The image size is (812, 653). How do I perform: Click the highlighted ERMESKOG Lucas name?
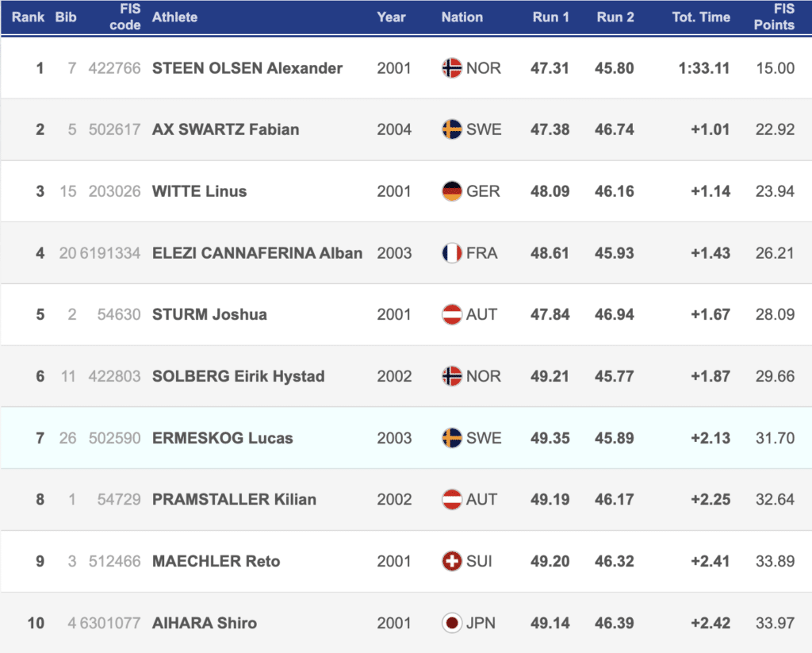222,438
